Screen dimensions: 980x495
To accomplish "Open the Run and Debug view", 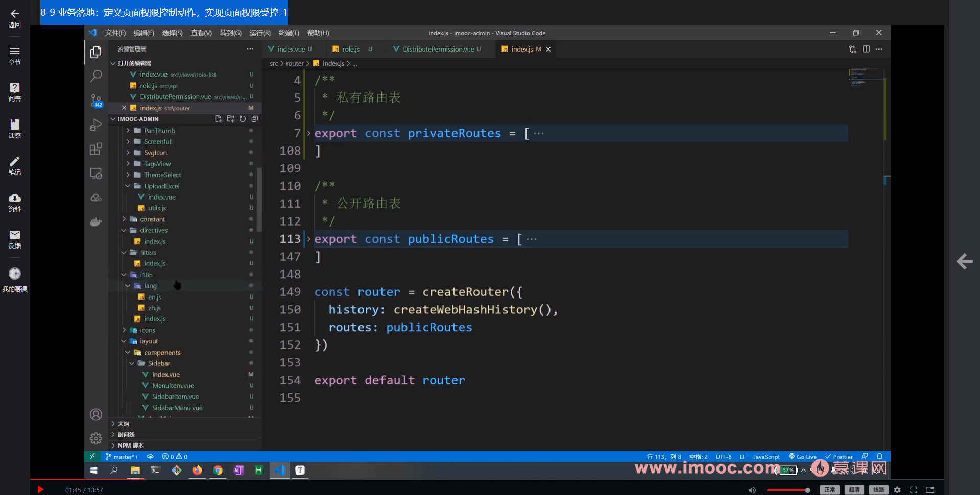I will pyautogui.click(x=96, y=125).
